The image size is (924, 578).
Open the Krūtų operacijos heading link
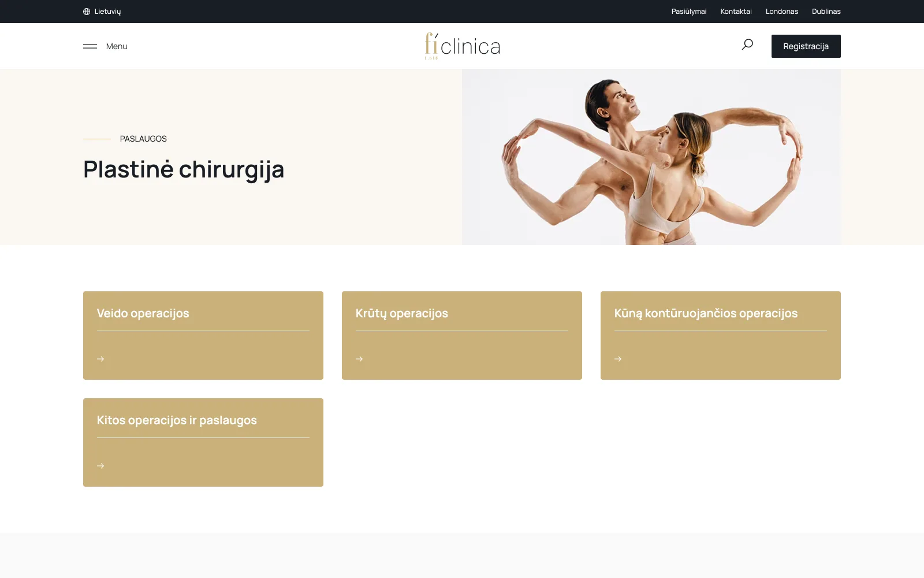click(x=402, y=313)
